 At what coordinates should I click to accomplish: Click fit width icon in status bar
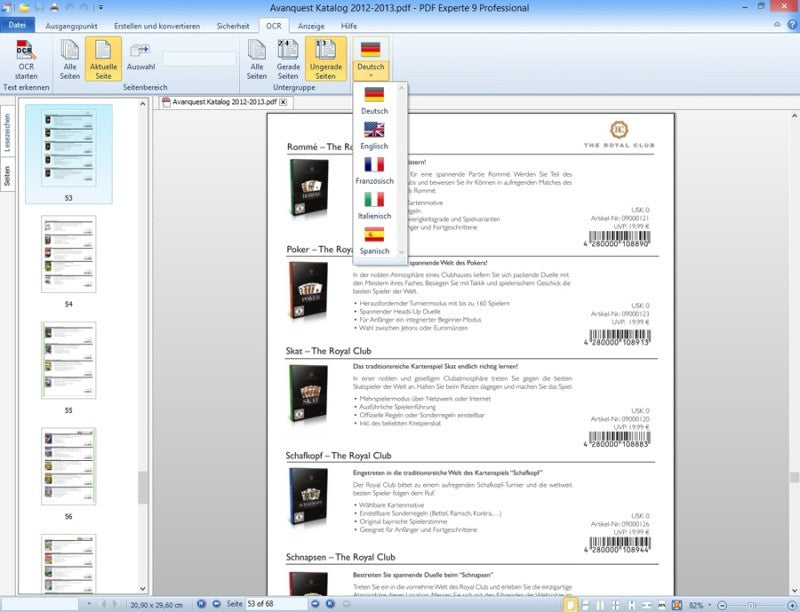(x=646, y=605)
